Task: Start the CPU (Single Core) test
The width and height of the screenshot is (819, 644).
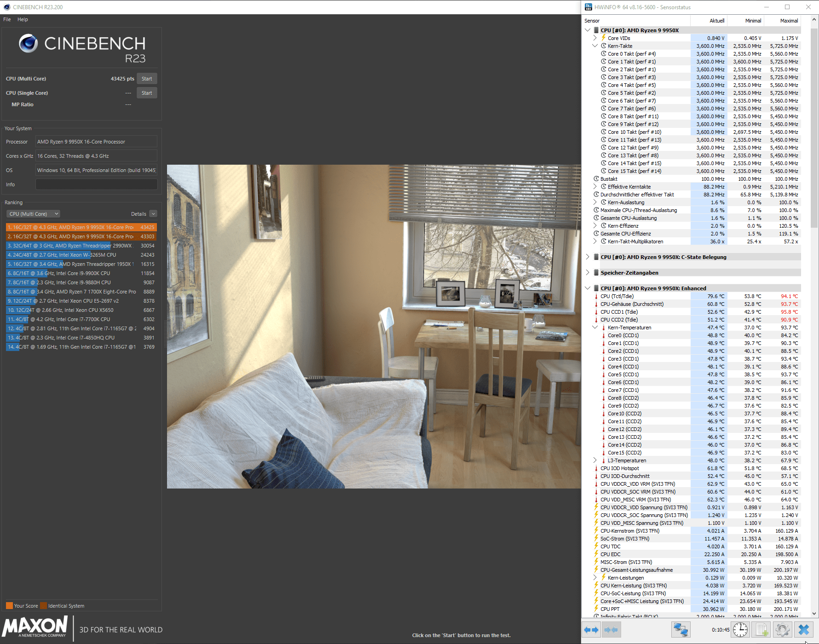Action: click(147, 93)
